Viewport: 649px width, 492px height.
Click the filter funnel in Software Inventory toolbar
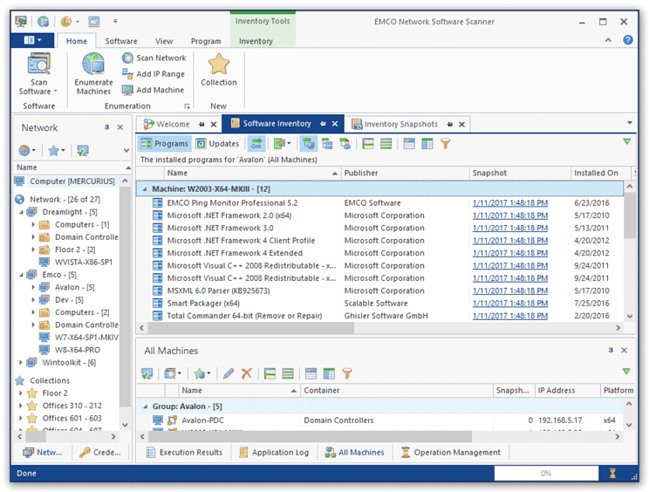click(445, 144)
